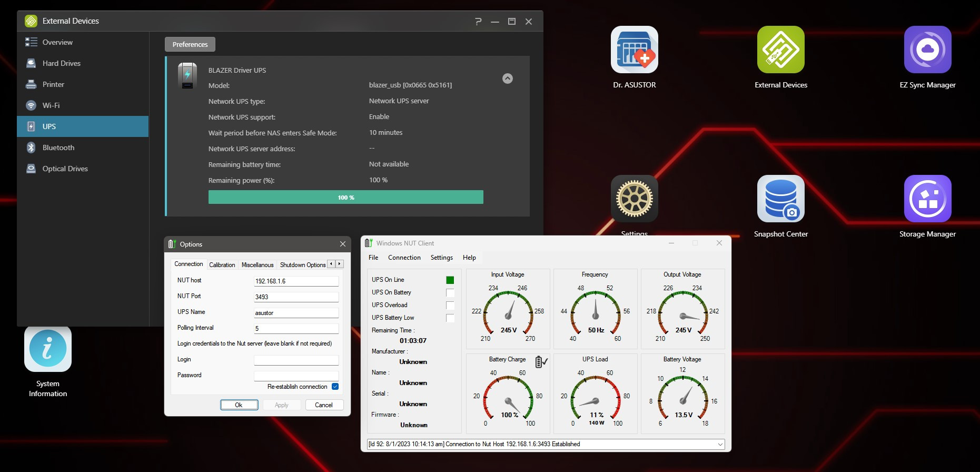Click the UPS Battery Low indicator box
The height and width of the screenshot is (472, 980).
coord(450,318)
